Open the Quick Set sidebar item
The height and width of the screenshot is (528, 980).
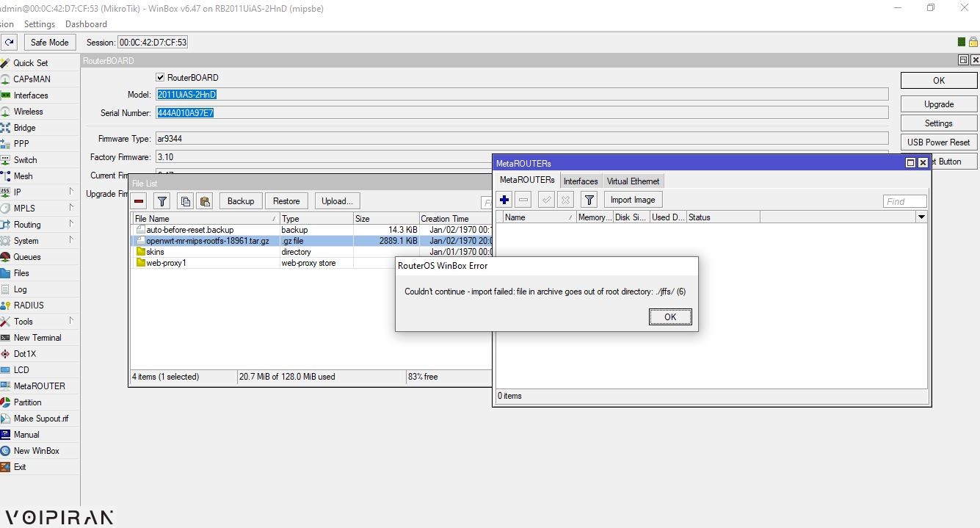tap(31, 63)
